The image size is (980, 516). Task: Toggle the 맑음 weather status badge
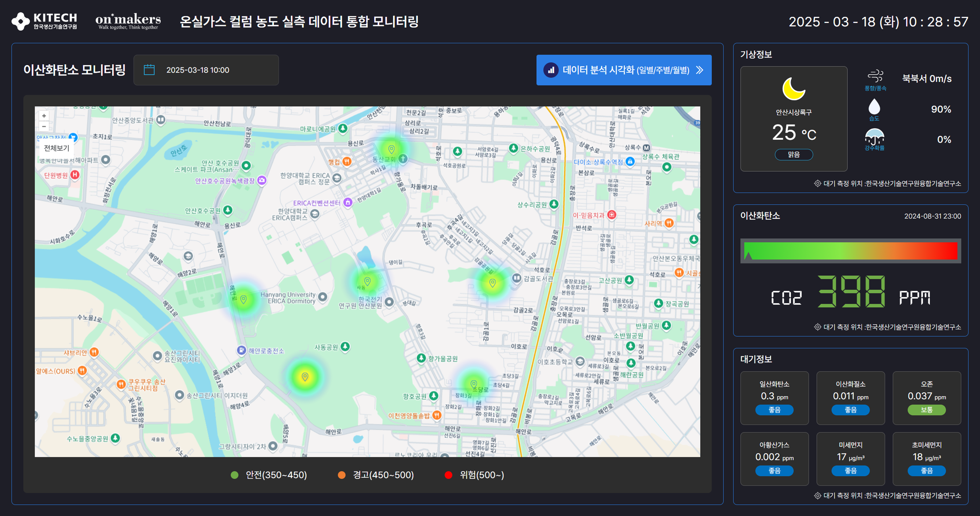tap(794, 155)
